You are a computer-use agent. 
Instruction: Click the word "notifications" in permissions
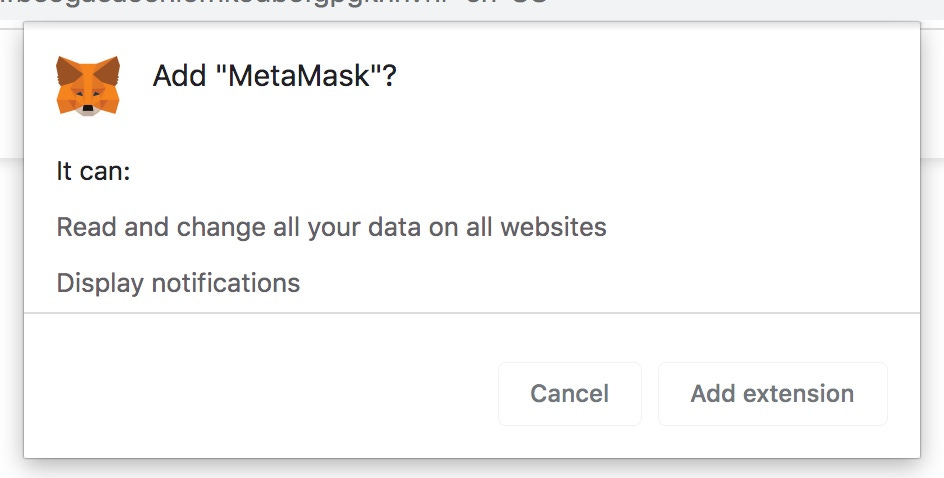pos(226,283)
